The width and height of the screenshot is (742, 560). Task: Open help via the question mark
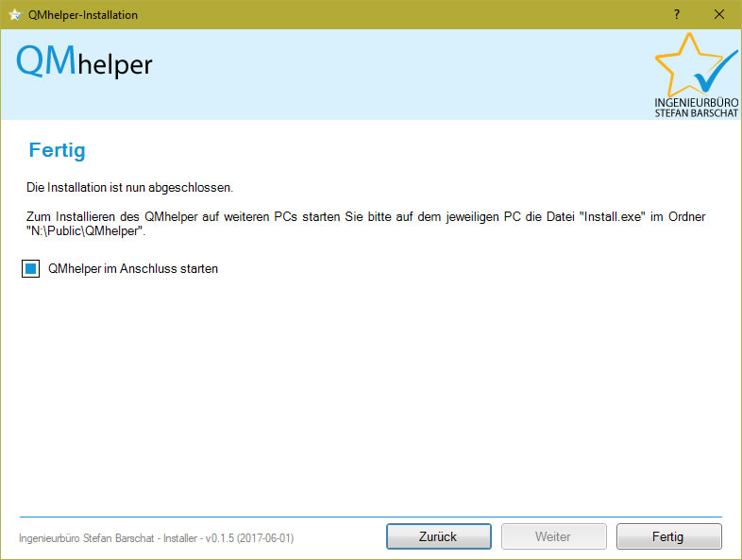(x=677, y=15)
